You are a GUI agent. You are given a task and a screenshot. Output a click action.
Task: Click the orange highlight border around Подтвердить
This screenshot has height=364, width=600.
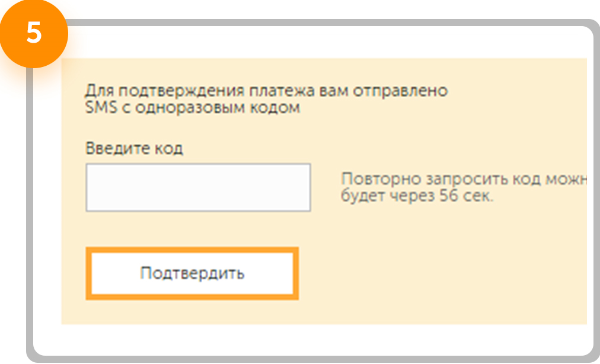coord(192,250)
